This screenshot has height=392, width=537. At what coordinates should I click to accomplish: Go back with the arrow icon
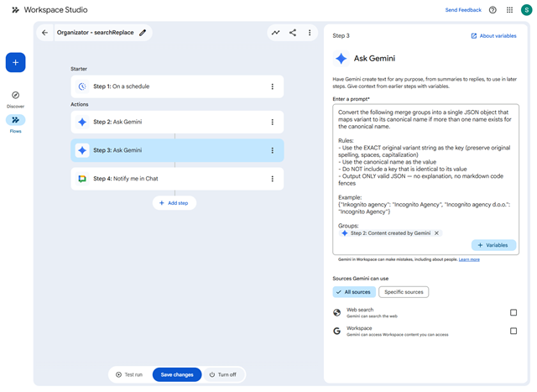tap(44, 33)
